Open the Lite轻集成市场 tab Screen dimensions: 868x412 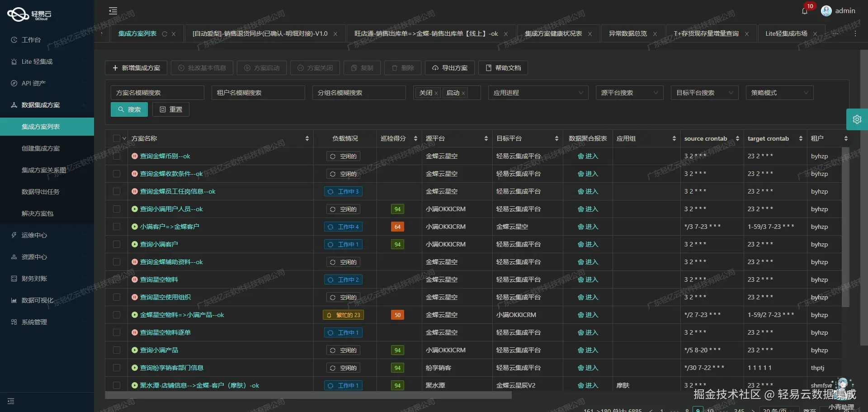coord(786,33)
